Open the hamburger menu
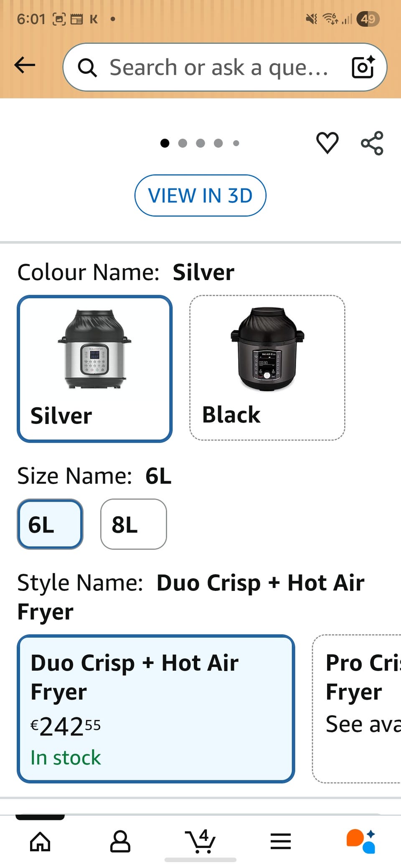 [x=281, y=841]
